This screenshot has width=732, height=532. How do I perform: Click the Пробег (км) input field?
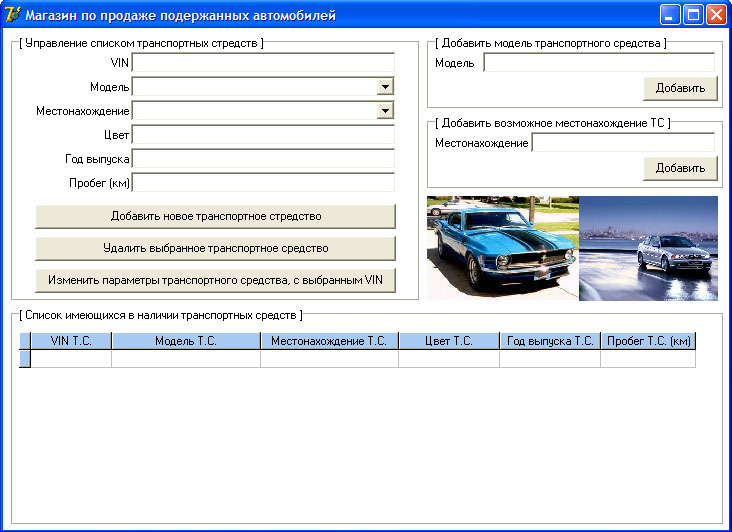coord(263,182)
